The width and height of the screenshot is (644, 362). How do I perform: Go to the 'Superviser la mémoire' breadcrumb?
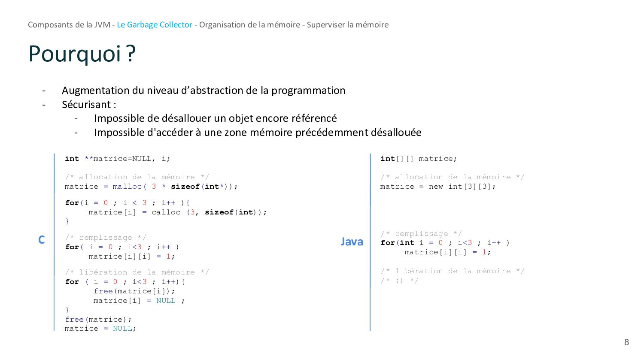coord(347,25)
